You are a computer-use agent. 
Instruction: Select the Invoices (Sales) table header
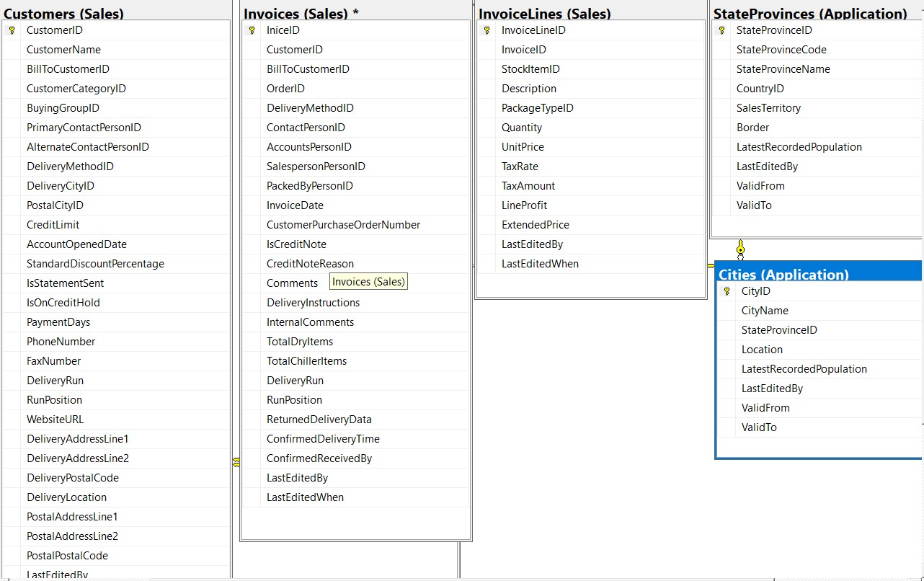pos(296,13)
